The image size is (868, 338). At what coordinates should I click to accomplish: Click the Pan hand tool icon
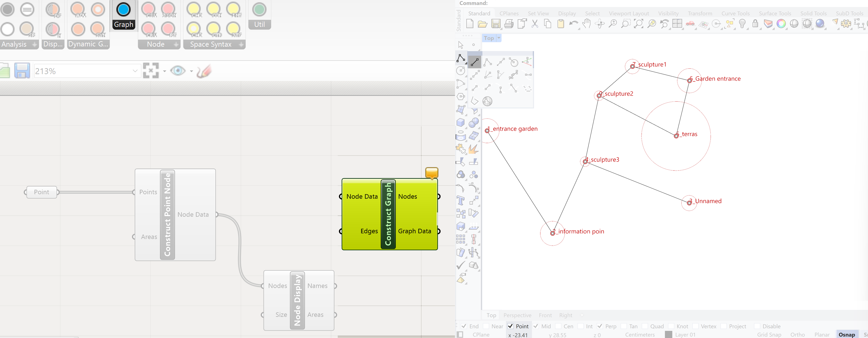point(587,23)
